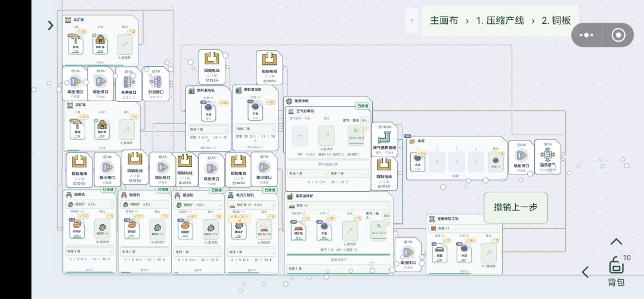Select the 废气通用管道 pipe card
Viewport: 644px width, 299px height.
385,139
